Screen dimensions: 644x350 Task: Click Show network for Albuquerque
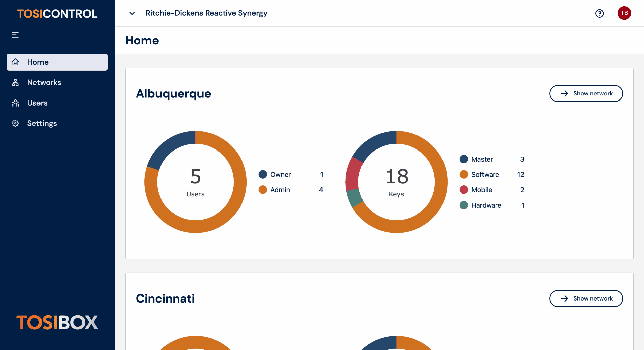586,93
